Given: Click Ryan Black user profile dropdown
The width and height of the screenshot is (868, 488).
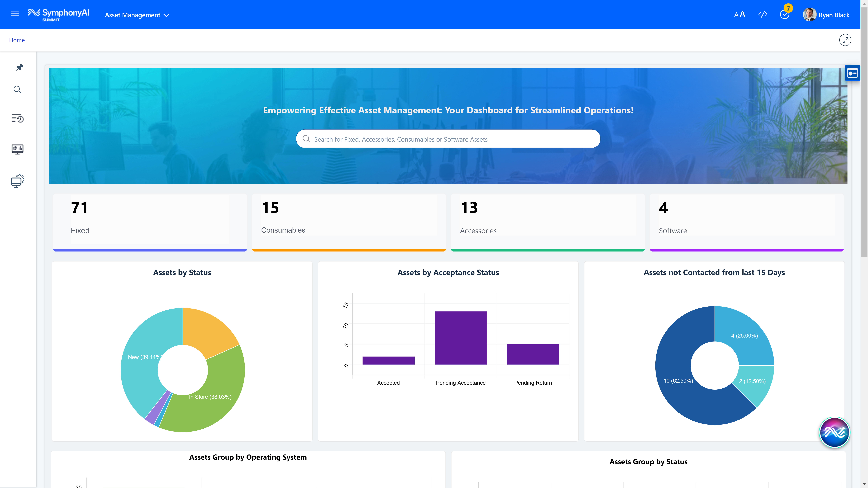Looking at the screenshot, I should tap(827, 14).
